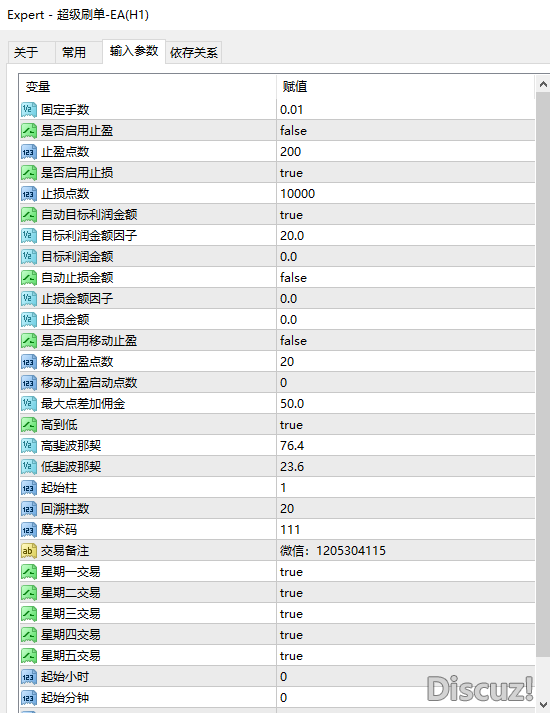Viewport: 550px width, 713px height.
Task: Click the integer icon beside 起始小时
Action: 29,677
